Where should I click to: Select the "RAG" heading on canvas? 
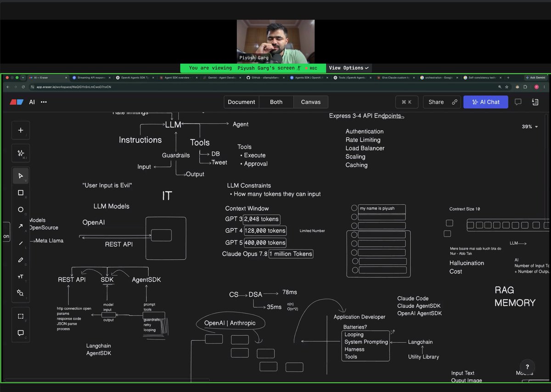pos(504,290)
